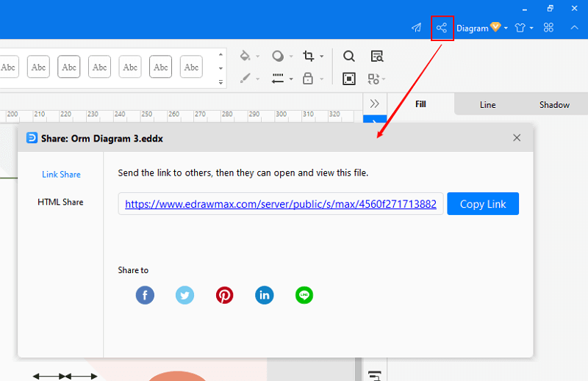This screenshot has width=588, height=381.
Task: Collapse the right panel with double chevron
Action: tap(375, 104)
